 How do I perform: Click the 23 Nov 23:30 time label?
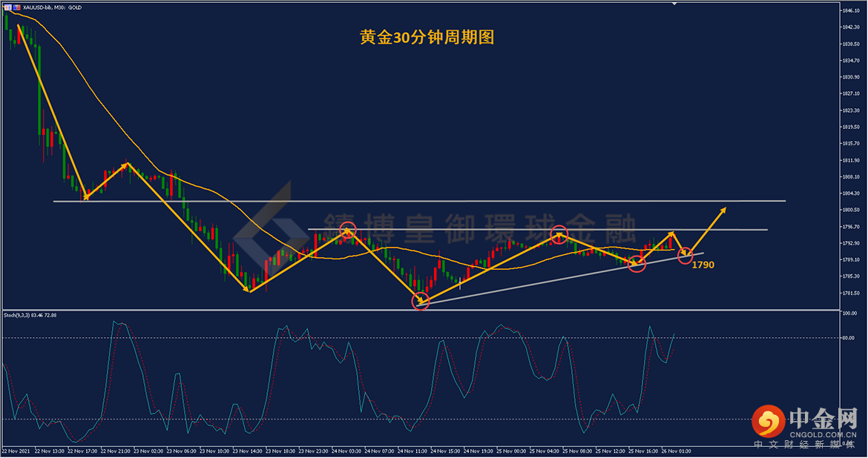pos(314,451)
